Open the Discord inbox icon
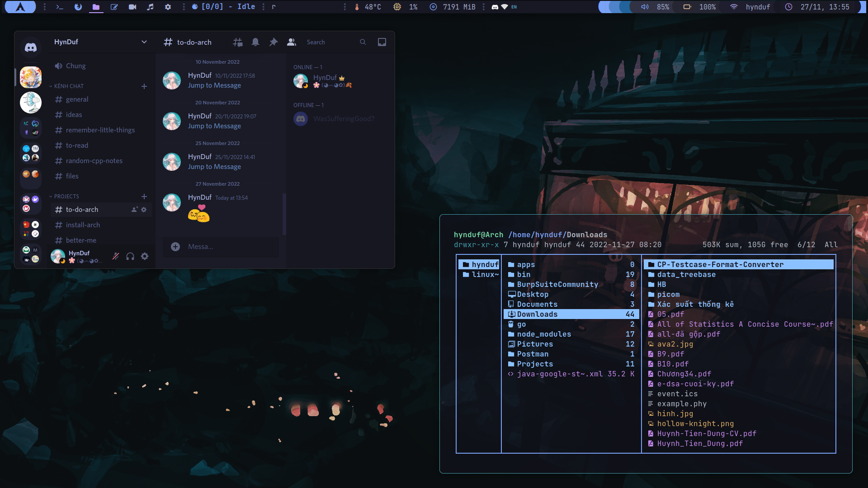The width and height of the screenshot is (868, 488). tap(382, 42)
